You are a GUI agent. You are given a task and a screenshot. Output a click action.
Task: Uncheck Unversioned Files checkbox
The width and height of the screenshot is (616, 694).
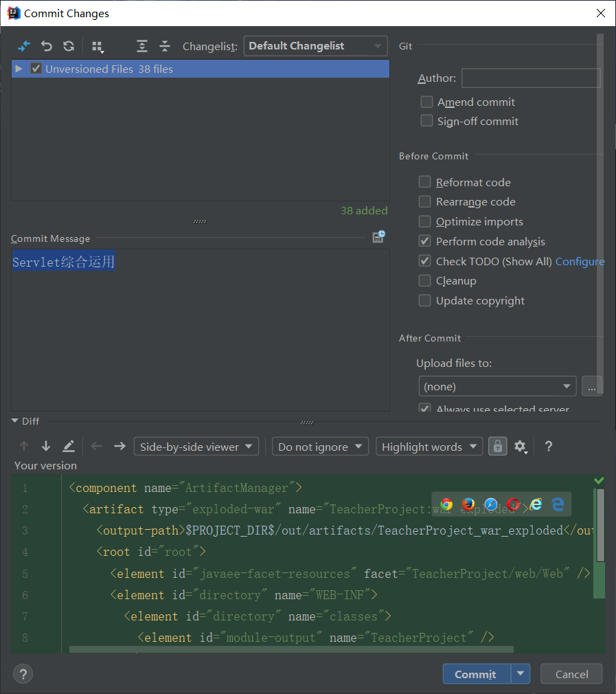click(36, 69)
